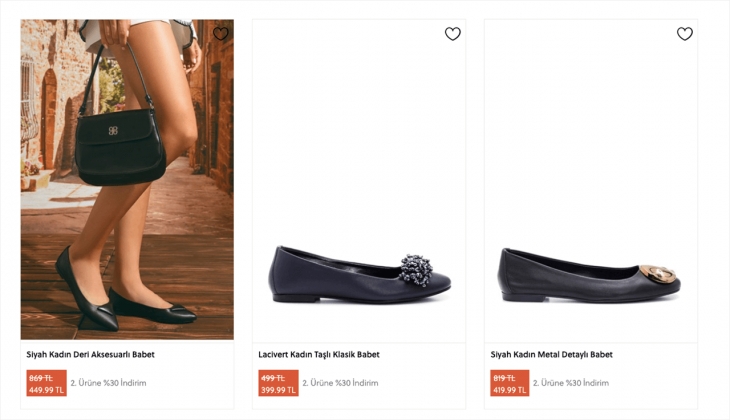This screenshot has width=730, height=420.
Task: Click discount text under Deri Aksesuarlı Babet
Action: (108, 383)
